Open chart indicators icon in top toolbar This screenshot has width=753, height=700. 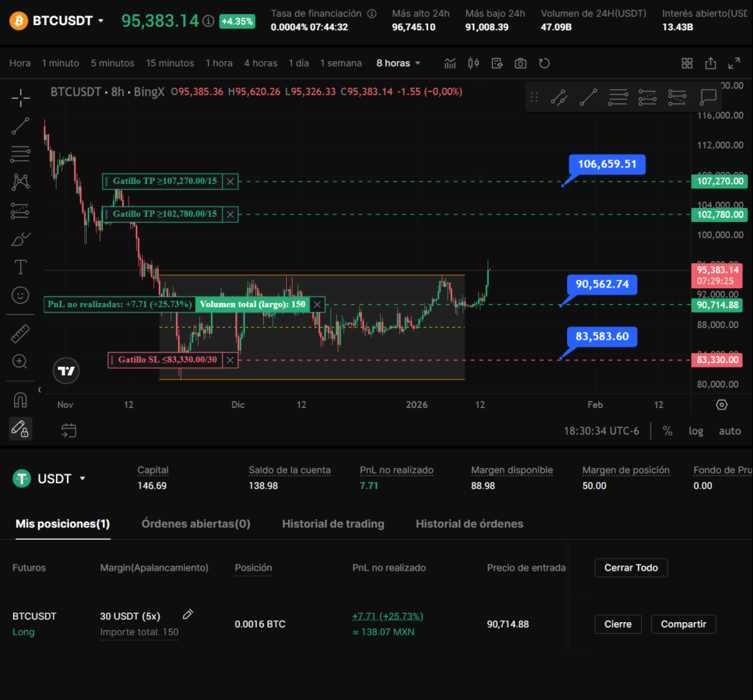(450, 63)
